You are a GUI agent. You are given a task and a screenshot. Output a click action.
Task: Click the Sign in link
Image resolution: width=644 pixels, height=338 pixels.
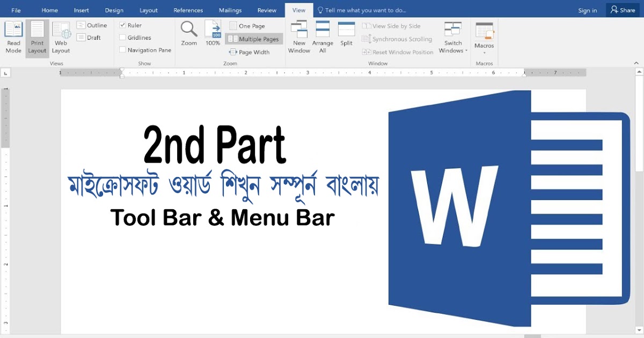587,10
